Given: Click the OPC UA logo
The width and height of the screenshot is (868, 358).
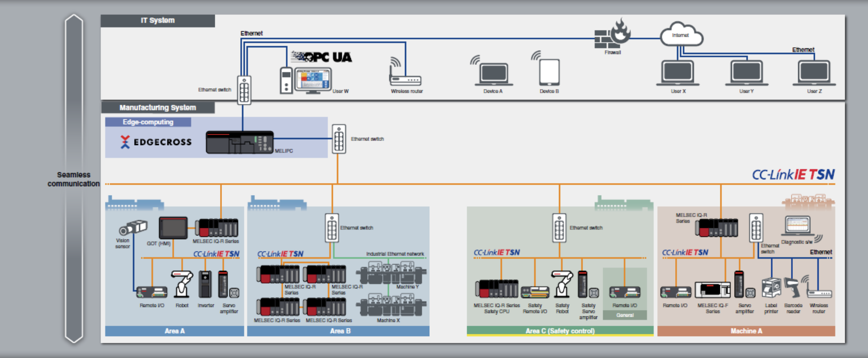Looking at the screenshot, I should tap(322, 57).
